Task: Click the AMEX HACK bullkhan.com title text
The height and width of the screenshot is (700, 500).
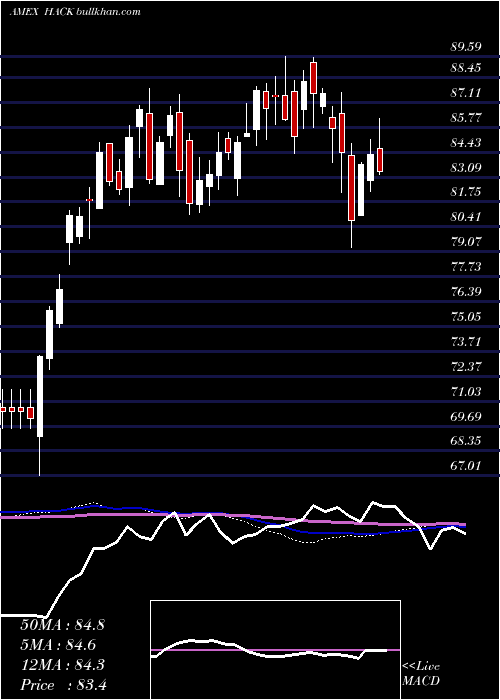Action: [75, 12]
